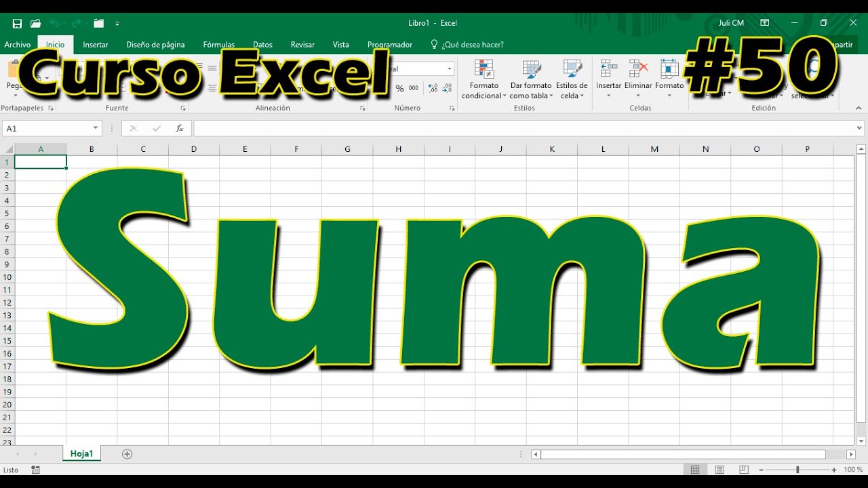
Task: Expand the formula bar with right-end chevron
Action: [x=859, y=128]
